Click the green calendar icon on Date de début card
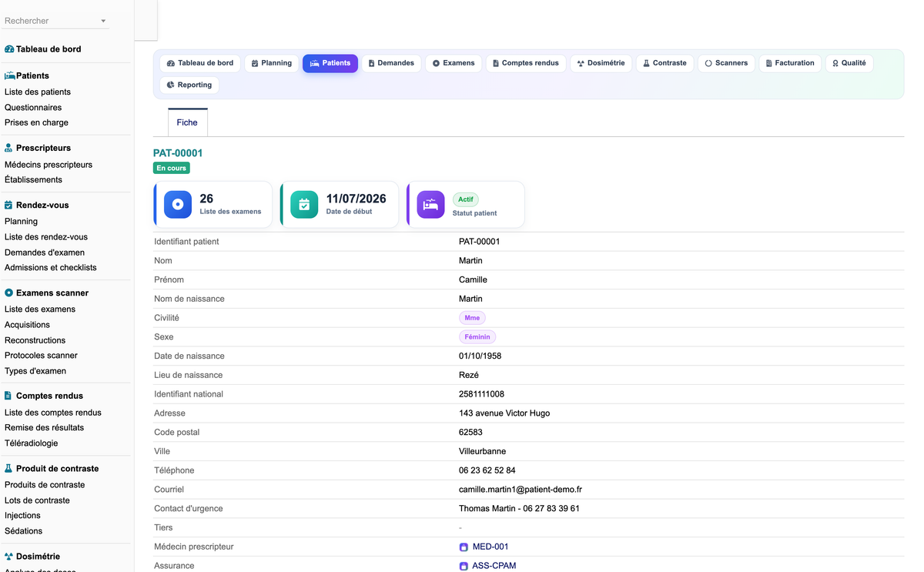Screen dimensions: 924x572 click(304, 205)
